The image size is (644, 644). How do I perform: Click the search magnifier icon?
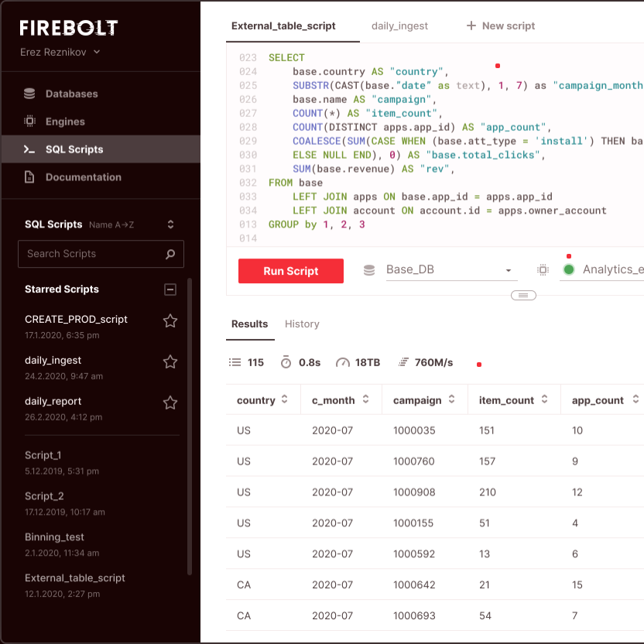(x=170, y=254)
